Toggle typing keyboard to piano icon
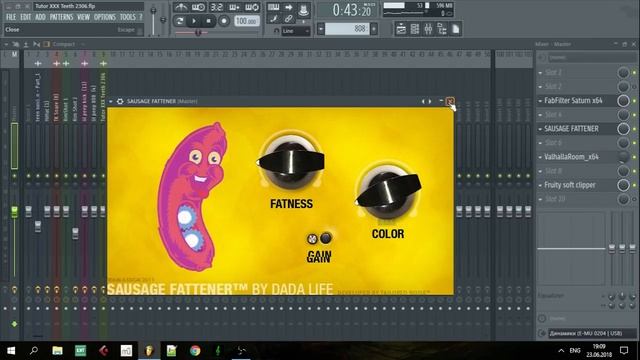The height and width of the screenshot is (360, 640). click(x=273, y=7)
